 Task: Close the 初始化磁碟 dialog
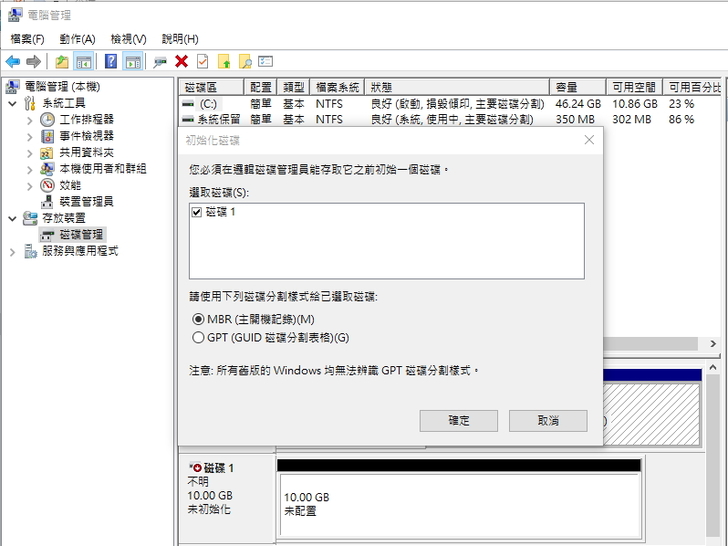click(x=589, y=140)
